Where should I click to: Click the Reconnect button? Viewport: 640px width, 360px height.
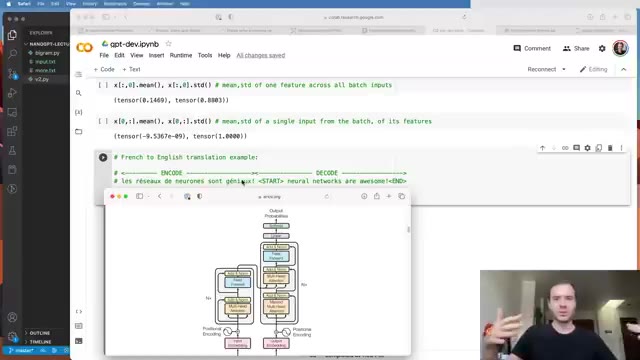[542, 69]
